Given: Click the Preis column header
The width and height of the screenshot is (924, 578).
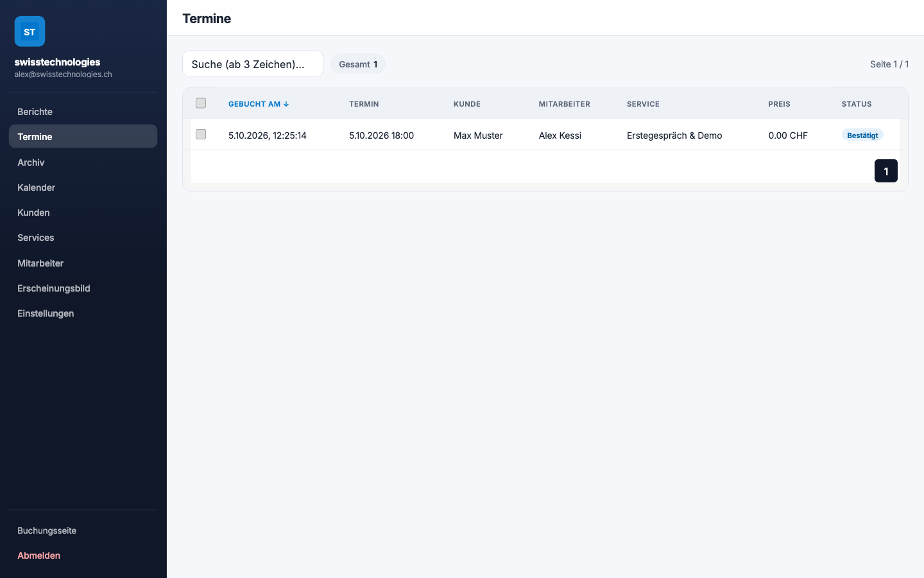Looking at the screenshot, I should pyautogui.click(x=779, y=104).
